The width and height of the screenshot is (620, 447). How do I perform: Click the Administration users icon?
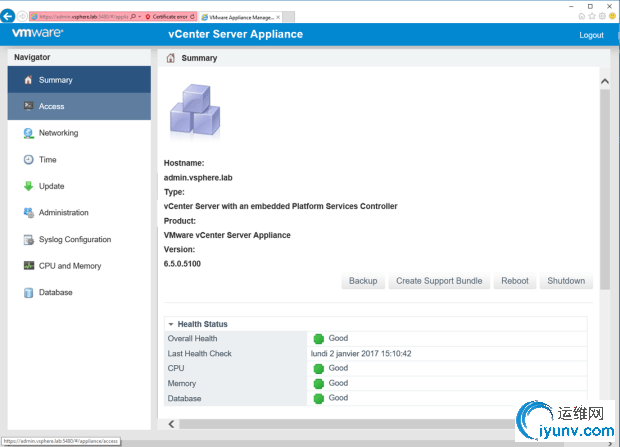[x=28, y=213]
